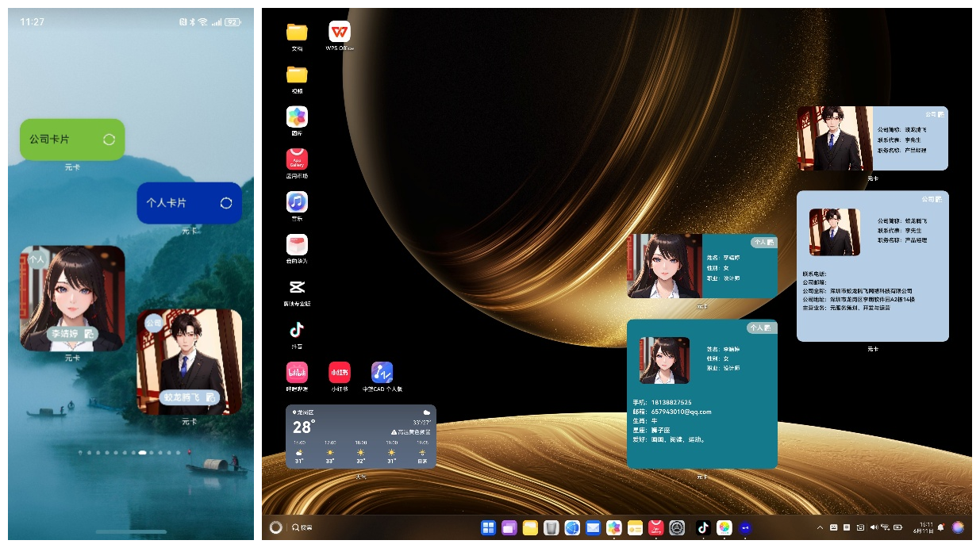Open the gallery flower icon in the taskbar

pyautogui.click(x=614, y=527)
